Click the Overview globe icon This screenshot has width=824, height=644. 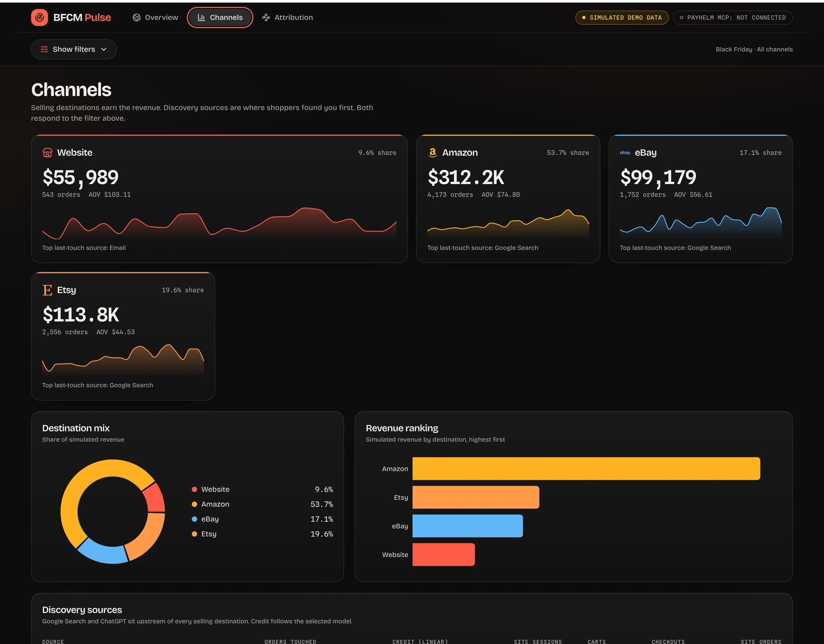click(137, 18)
